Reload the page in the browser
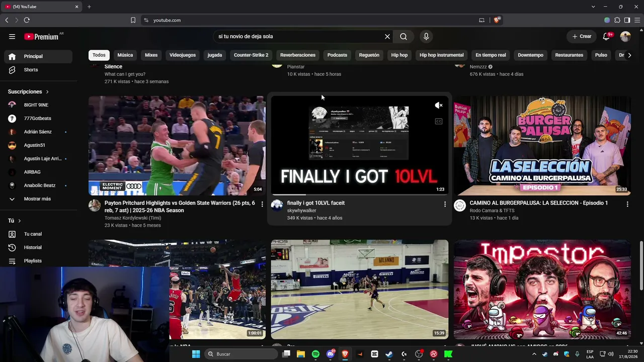Image resolution: width=644 pixels, height=362 pixels. [x=27, y=20]
